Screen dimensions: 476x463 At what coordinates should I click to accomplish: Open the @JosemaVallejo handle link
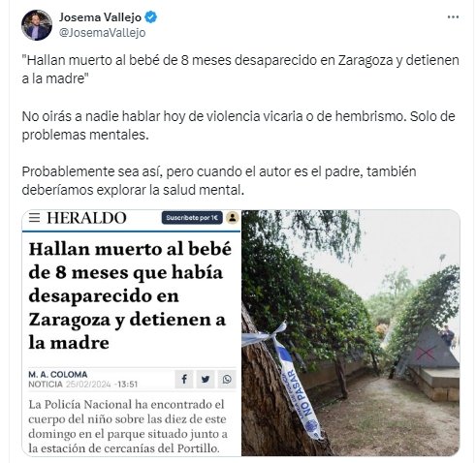[102, 33]
